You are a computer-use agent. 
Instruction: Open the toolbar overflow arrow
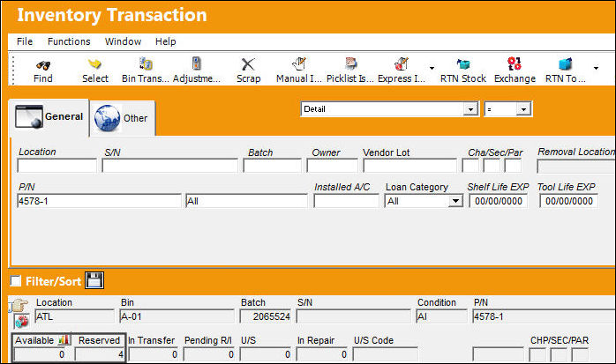point(596,68)
